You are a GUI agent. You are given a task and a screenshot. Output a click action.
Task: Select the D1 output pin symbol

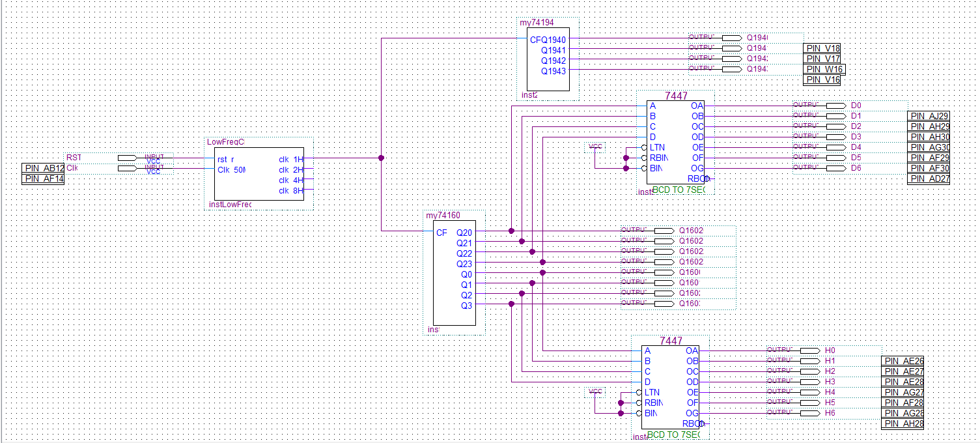pos(835,116)
